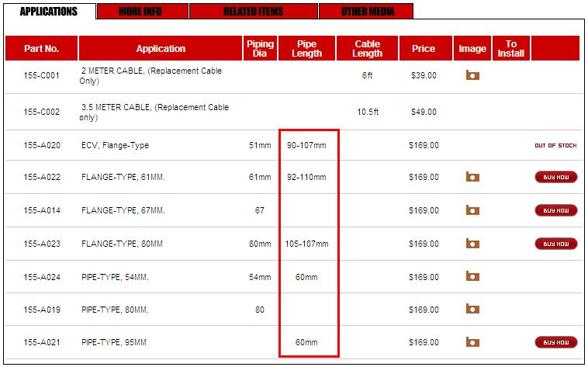Click the Part No. column header
Viewport: 588px width, 367px height.
click(x=41, y=49)
